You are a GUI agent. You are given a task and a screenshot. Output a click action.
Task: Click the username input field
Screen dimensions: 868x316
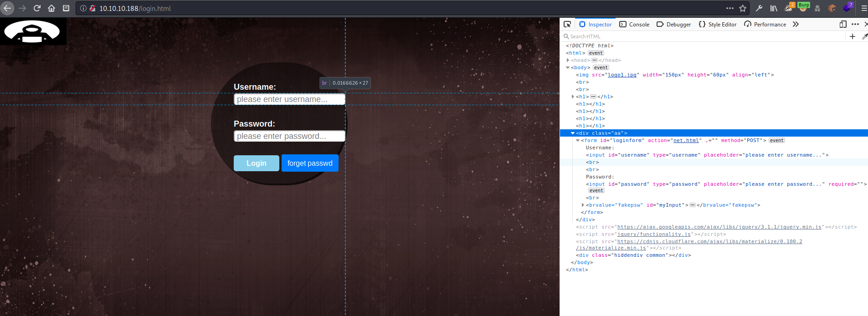click(x=289, y=99)
